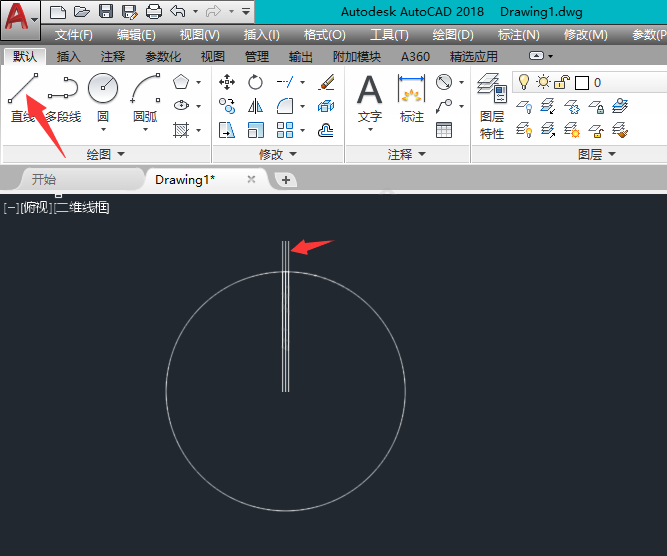667x556 pixels.
Task: Click the [二维线框] visual style control
Action: click(x=82, y=208)
